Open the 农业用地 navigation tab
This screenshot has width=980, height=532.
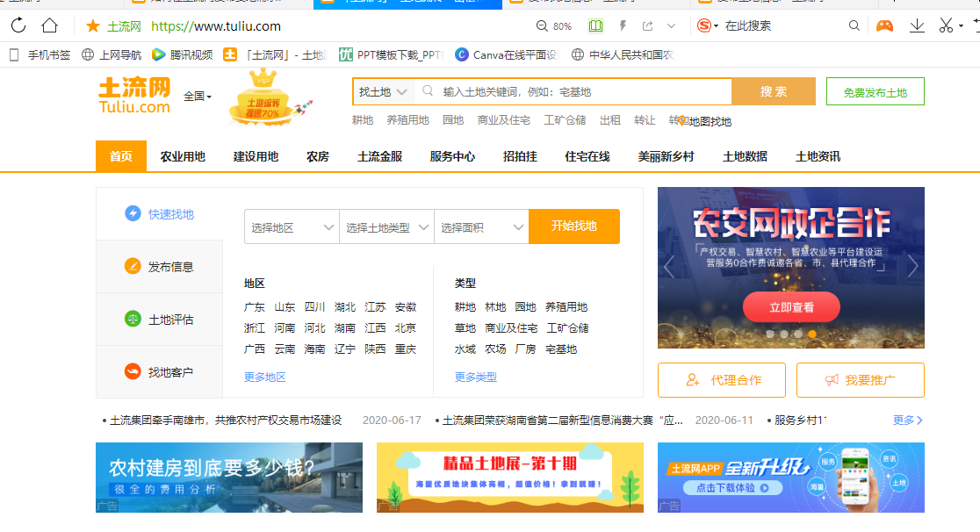[x=183, y=156]
